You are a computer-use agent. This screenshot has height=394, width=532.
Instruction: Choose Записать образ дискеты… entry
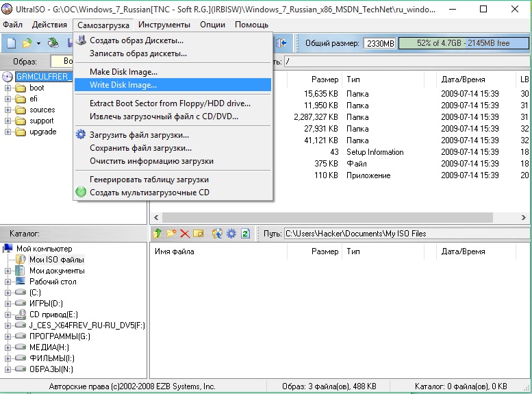173,53
